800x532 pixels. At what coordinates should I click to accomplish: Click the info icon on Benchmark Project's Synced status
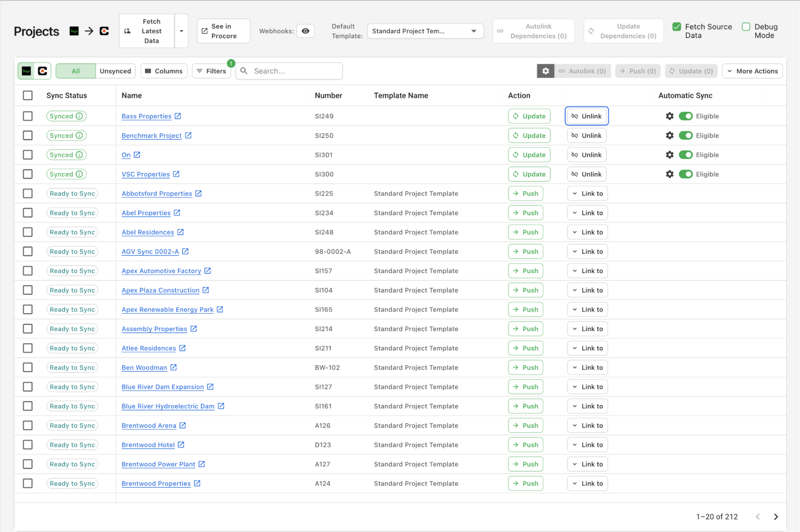pyautogui.click(x=79, y=135)
